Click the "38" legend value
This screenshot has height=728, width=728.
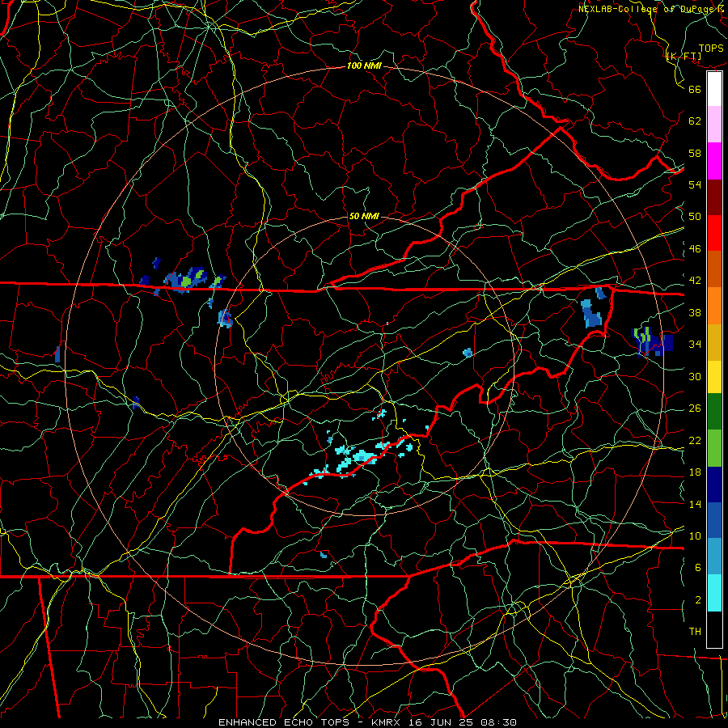click(695, 312)
